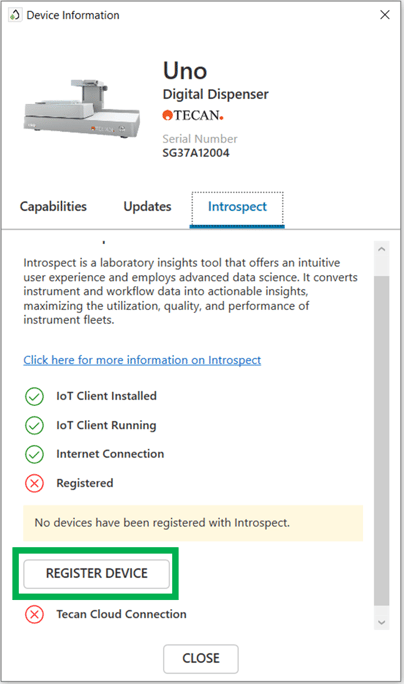Click the serial number SG37A12004
The height and width of the screenshot is (684, 404).
point(196,153)
